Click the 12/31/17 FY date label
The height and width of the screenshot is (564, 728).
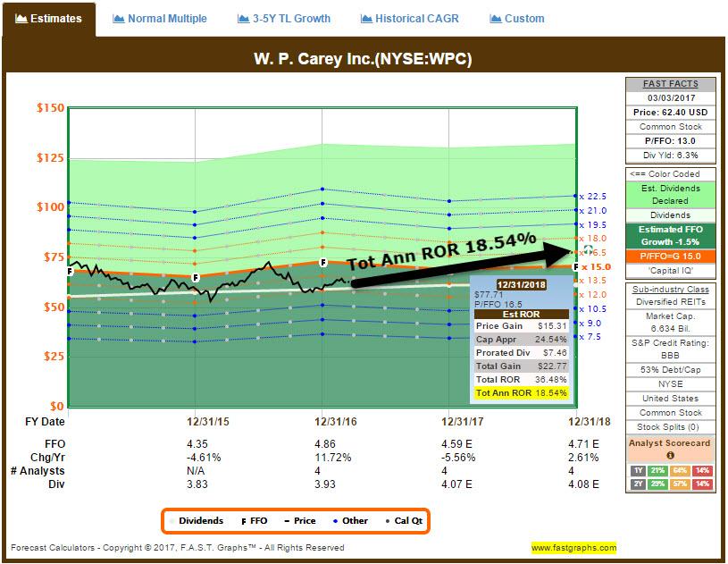tap(463, 421)
